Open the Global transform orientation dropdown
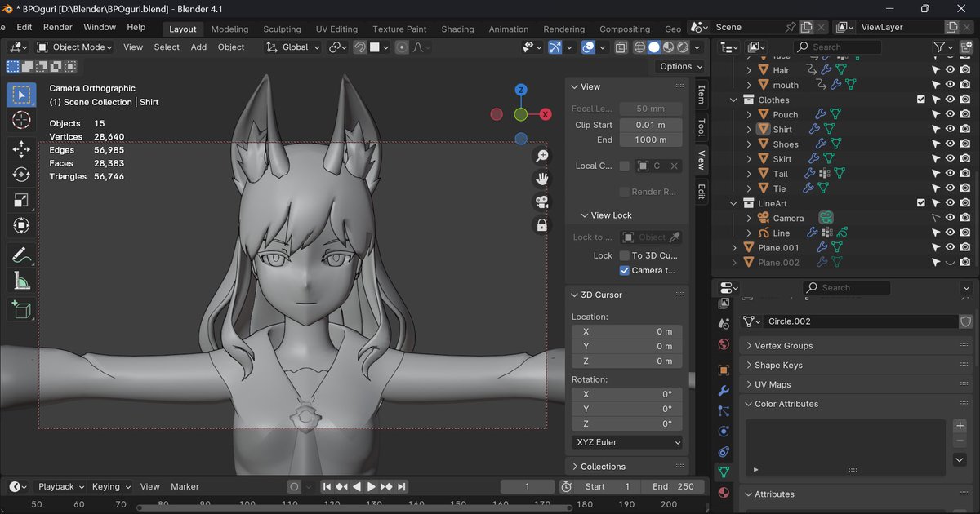Image resolution: width=980 pixels, height=514 pixels. [293, 47]
